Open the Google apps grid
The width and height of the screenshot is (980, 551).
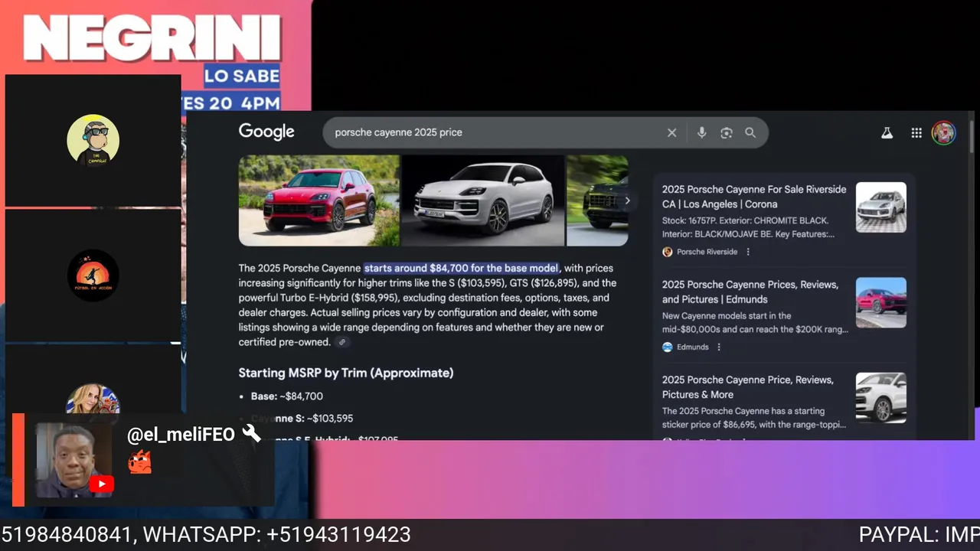coord(916,132)
